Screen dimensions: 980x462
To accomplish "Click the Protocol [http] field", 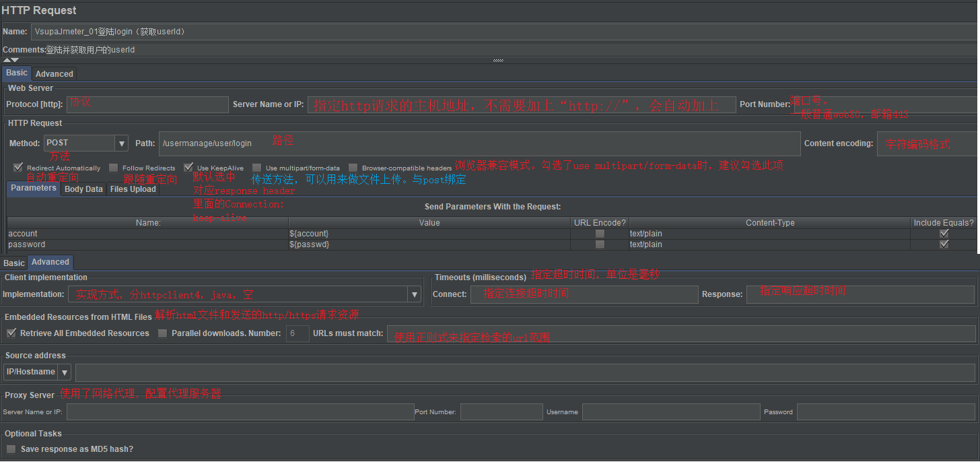I will pyautogui.click(x=147, y=104).
